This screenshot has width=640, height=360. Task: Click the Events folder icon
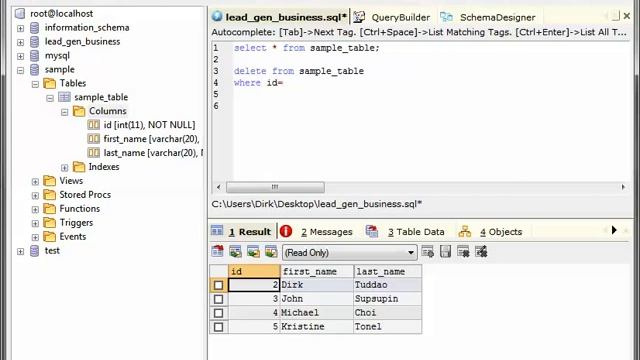pyautogui.click(x=49, y=236)
